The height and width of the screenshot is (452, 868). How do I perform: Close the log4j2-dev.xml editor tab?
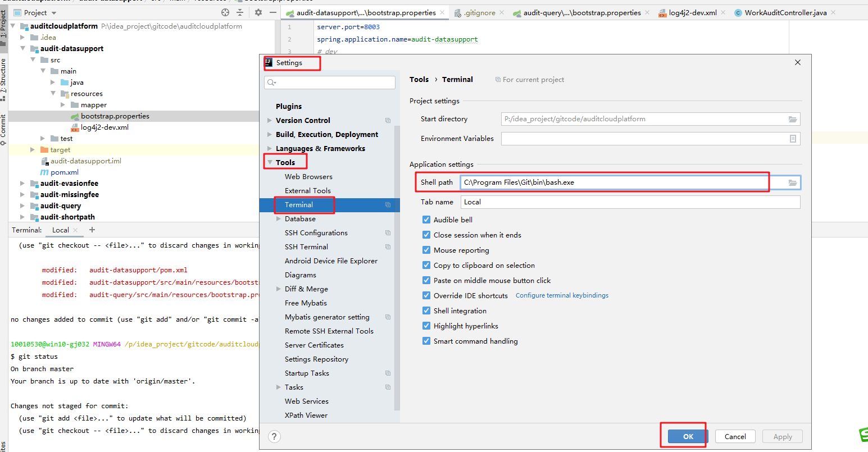tap(722, 12)
